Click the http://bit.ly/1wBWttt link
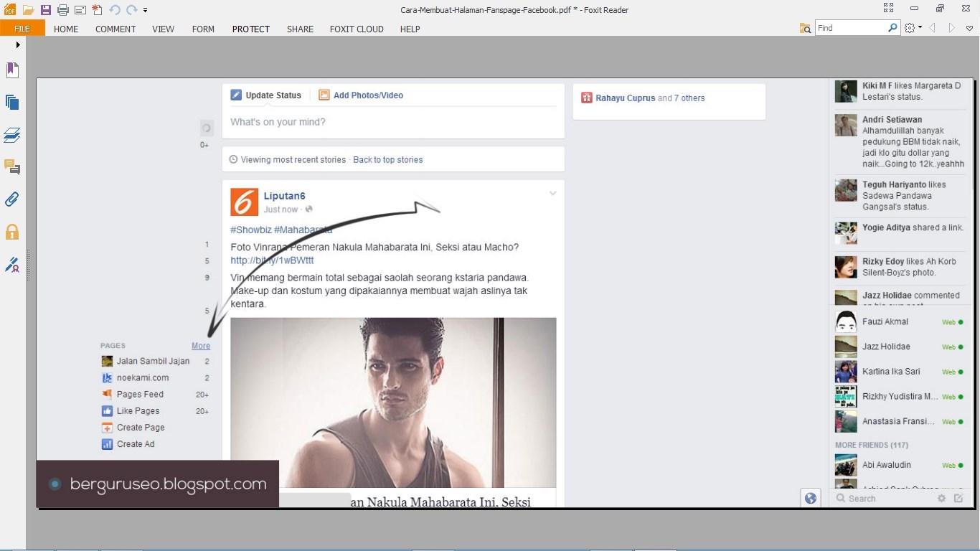Screen dimensions: 980x551 coord(272,260)
